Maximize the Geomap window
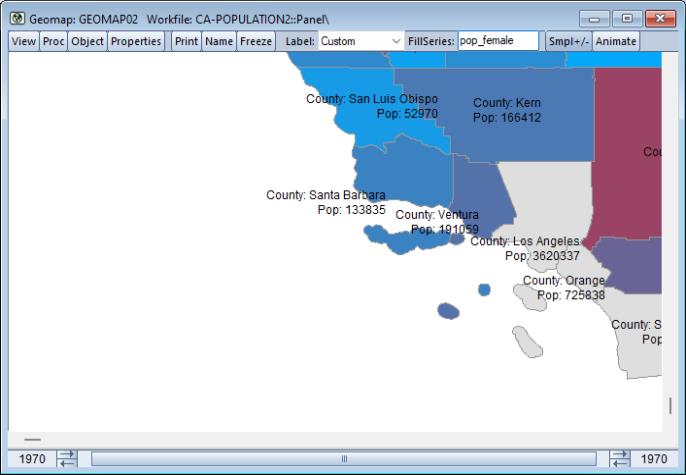This screenshot has height=475, width=686. pos(629,19)
